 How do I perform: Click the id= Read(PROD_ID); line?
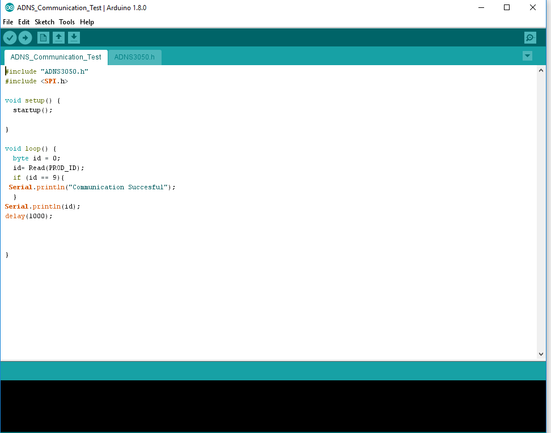48,168
